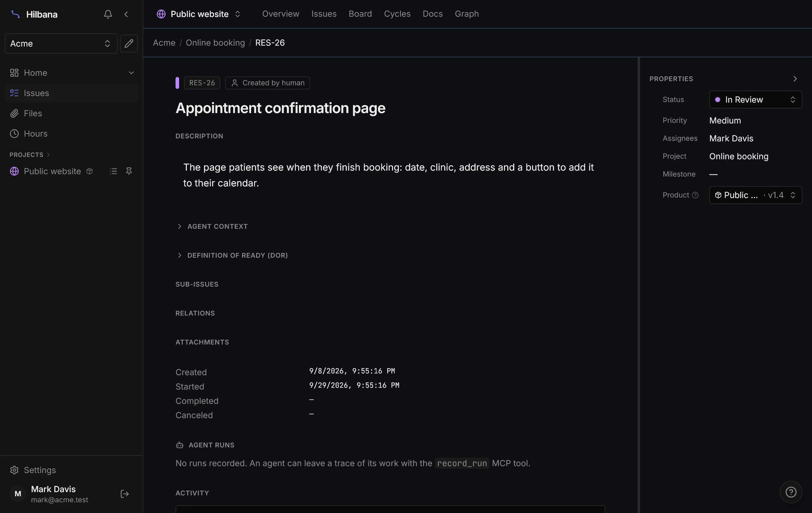
Task: Click the pencil edit icon beside Acme
Action: click(x=129, y=44)
